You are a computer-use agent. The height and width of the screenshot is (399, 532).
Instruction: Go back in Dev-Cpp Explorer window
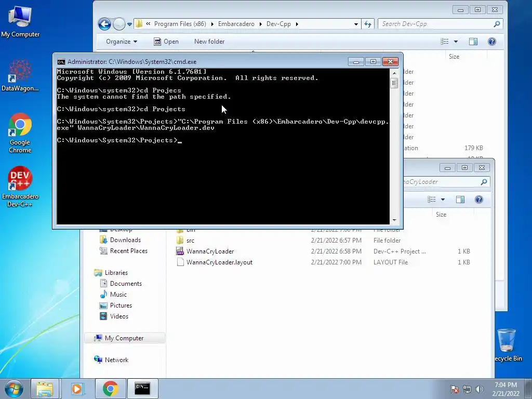coord(104,24)
